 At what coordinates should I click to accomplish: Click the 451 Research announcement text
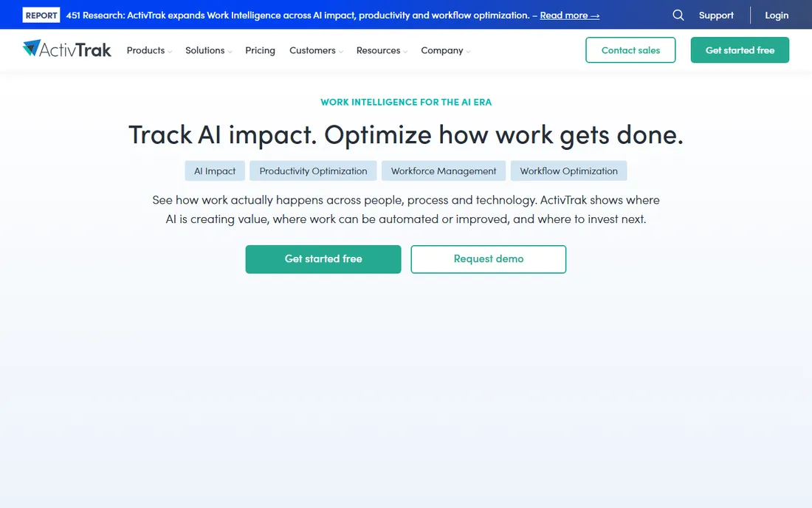[x=297, y=15]
